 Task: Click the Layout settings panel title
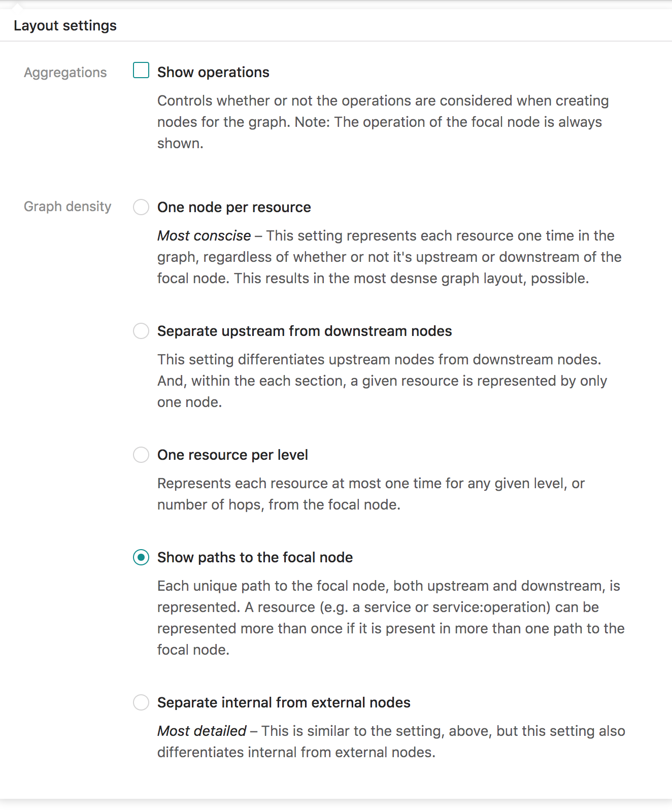tap(65, 25)
